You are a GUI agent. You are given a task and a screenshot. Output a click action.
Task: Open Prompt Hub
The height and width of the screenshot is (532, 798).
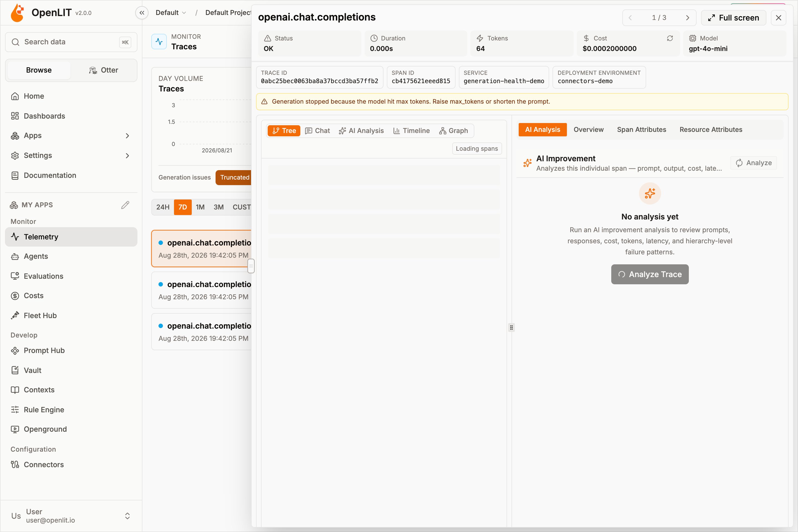point(71,351)
